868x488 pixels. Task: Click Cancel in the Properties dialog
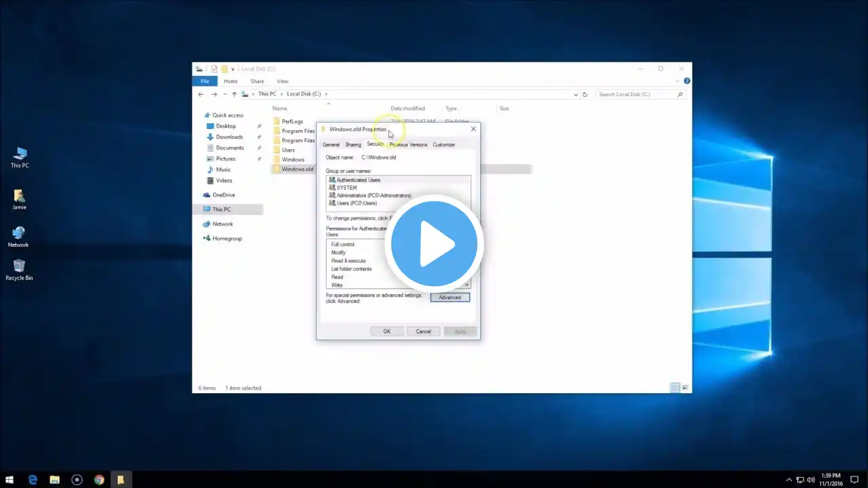click(423, 331)
